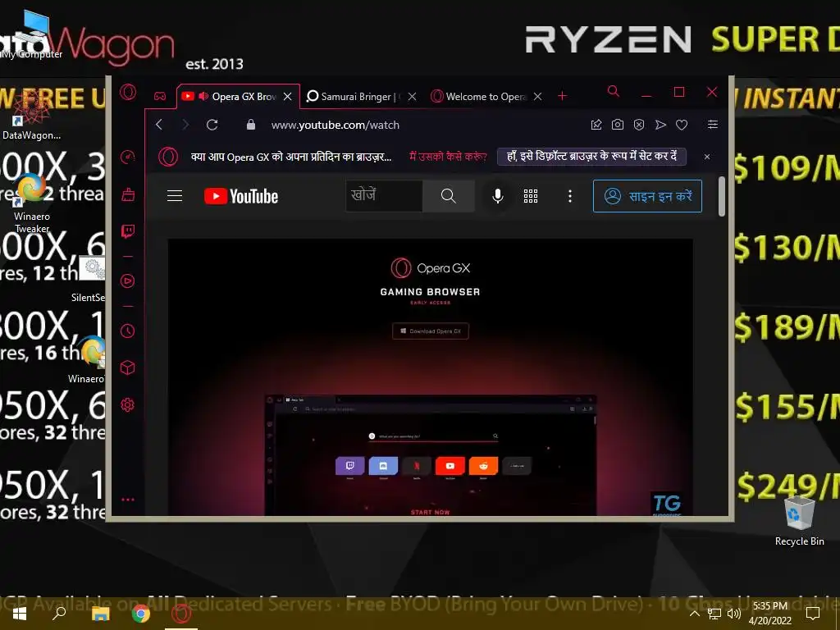Click 'how do I do that' link
The height and width of the screenshot is (630, 840).
point(448,157)
